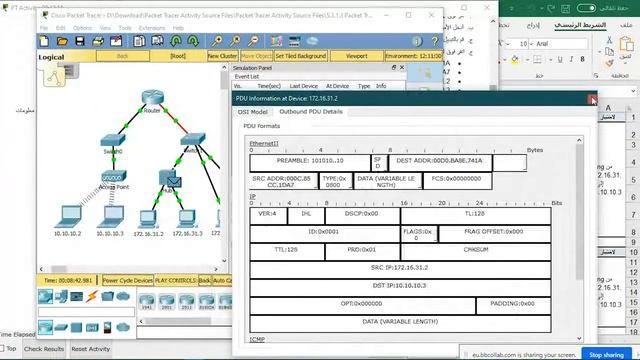Viewport: 640px width, 360px height.
Task: Open the Activity Wizard icon in toolbar
Action: click(116, 41)
